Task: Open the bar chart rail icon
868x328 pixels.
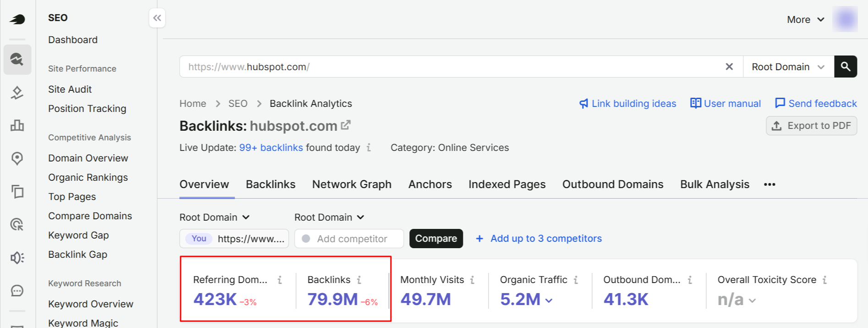Action: 17,125
